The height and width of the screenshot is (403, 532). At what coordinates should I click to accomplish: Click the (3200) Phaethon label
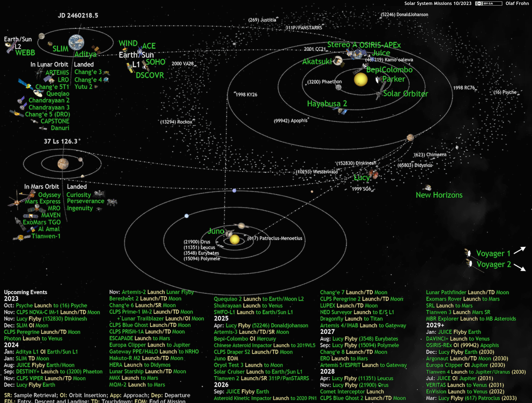[x=324, y=82]
